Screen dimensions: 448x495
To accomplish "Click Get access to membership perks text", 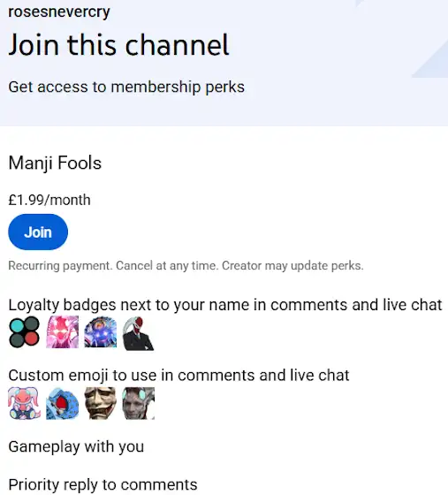I will pos(126,87).
